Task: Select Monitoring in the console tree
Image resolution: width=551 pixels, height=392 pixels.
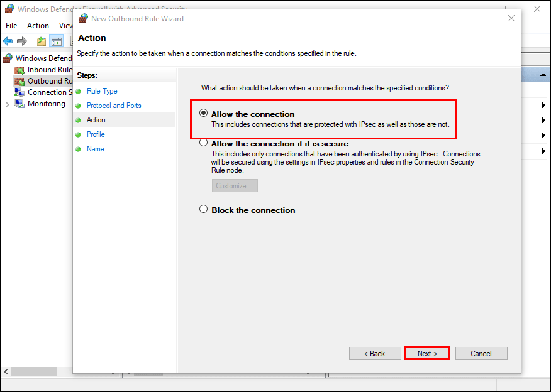Action: tap(47, 104)
